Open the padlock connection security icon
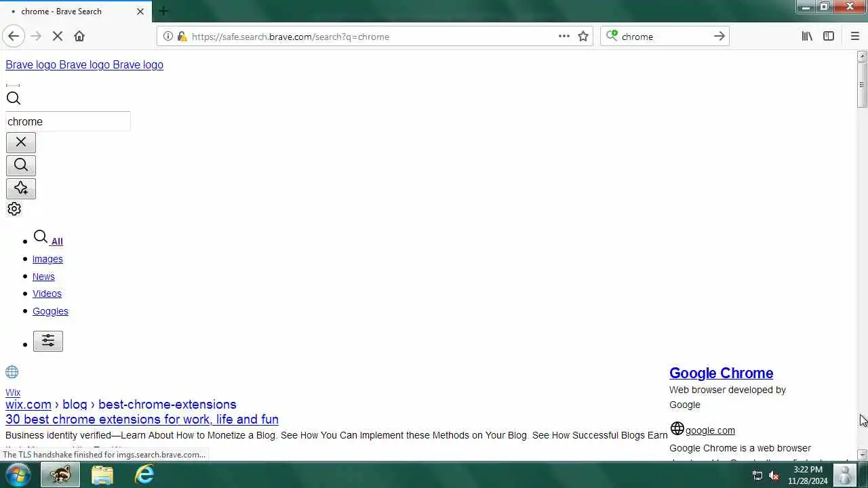 click(x=182, y=37)
